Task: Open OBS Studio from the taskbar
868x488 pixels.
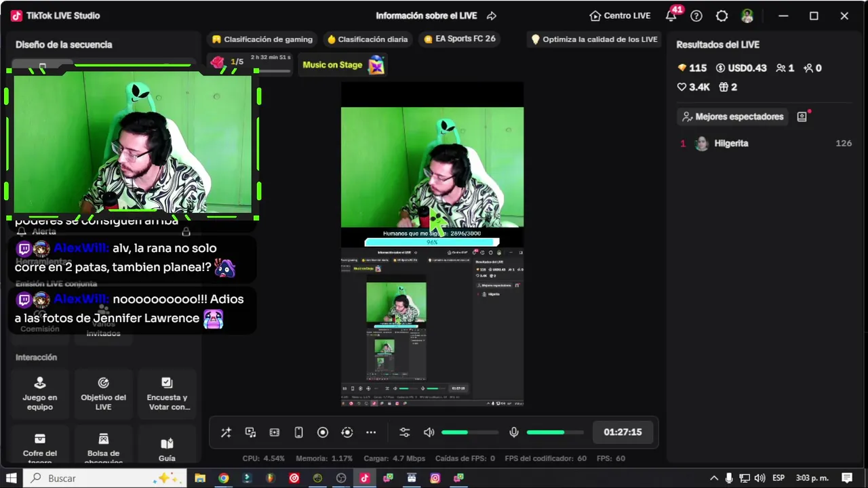Action: coord(341,478)
